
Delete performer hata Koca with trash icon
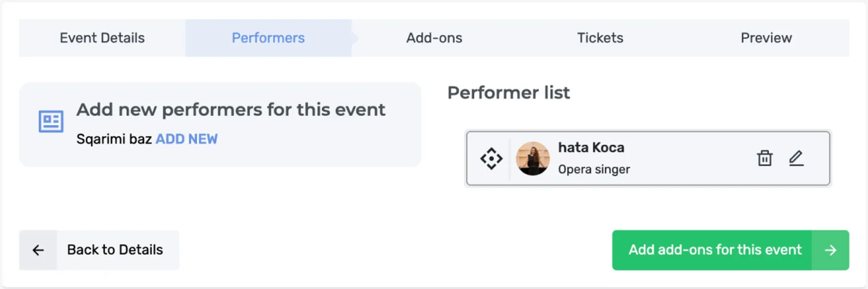[765, 158]
